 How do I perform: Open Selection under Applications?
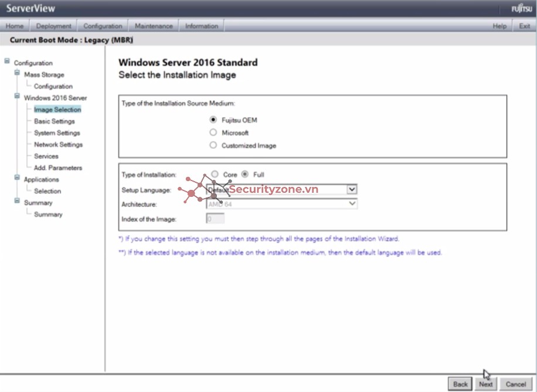point(47,191)
